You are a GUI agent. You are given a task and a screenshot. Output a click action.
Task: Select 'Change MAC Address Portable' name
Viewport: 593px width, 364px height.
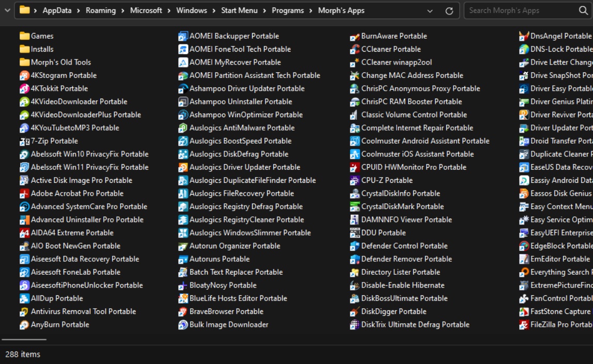click(x=412, y=75)
